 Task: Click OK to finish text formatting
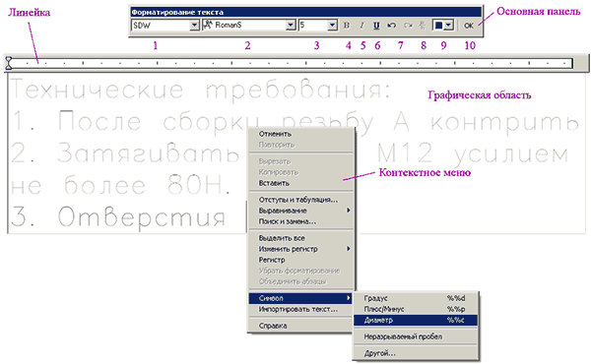[469, 26]
